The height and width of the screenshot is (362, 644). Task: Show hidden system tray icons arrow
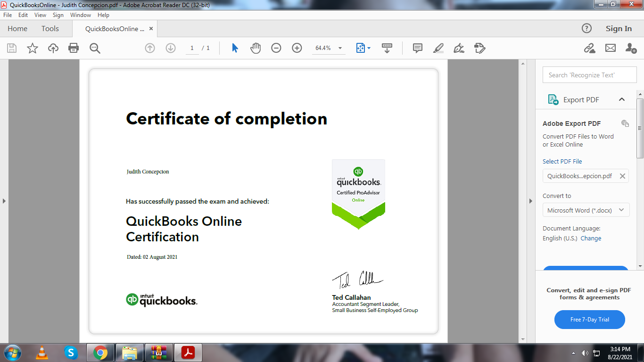573,353
